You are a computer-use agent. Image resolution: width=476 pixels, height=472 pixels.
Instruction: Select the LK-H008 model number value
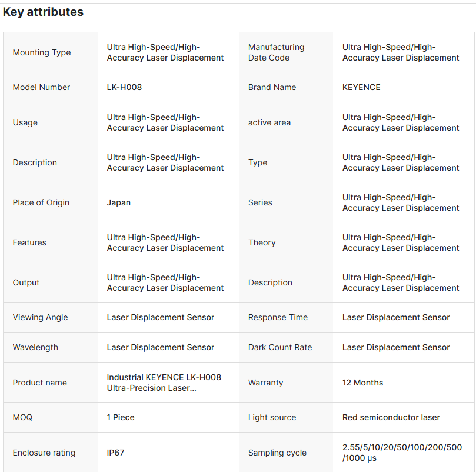[x=124, y=87]
